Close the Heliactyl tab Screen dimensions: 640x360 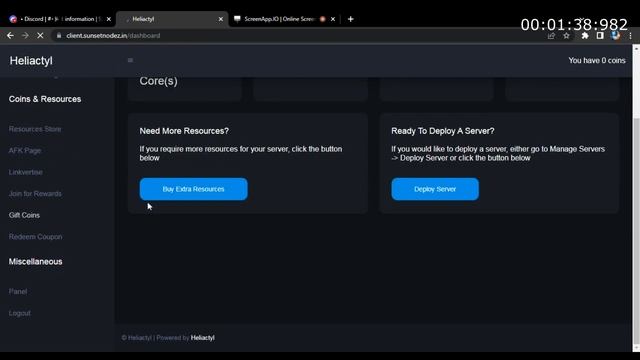[x=221, y=19]
